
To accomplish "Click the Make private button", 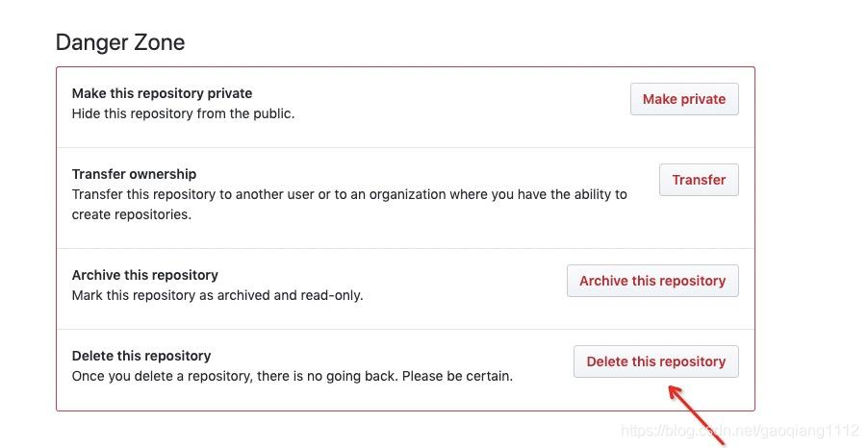I will pos(684,99).
